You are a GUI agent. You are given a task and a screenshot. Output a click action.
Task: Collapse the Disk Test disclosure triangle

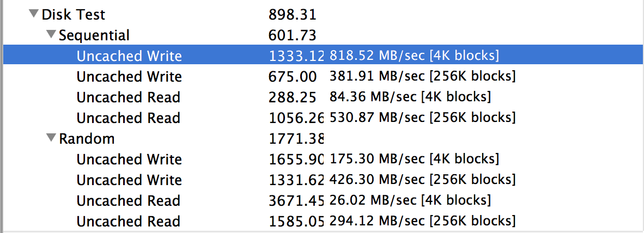point(34,14)
